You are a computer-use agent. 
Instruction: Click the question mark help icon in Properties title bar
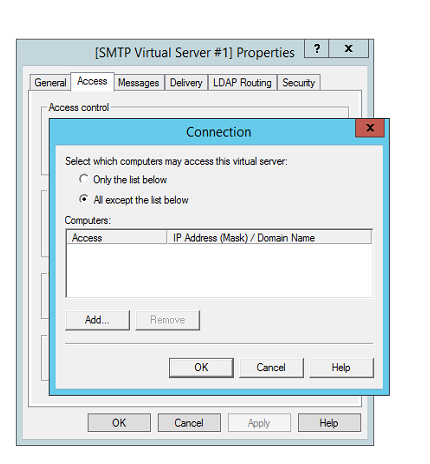click(316, 49)
